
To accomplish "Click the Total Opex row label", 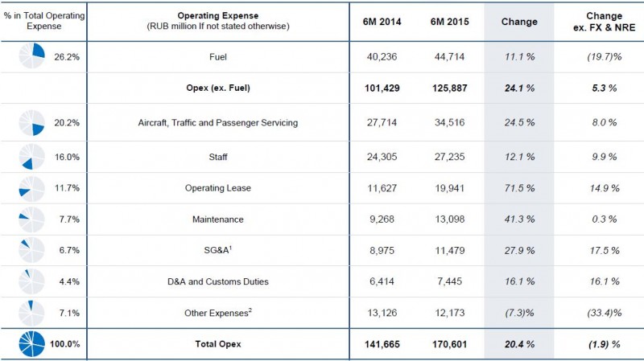I will [218, 344].
